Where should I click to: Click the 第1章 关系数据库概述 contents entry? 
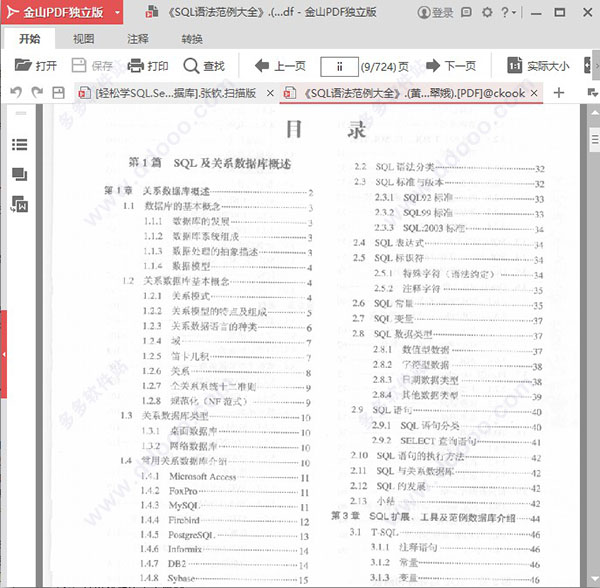point(209,191)
